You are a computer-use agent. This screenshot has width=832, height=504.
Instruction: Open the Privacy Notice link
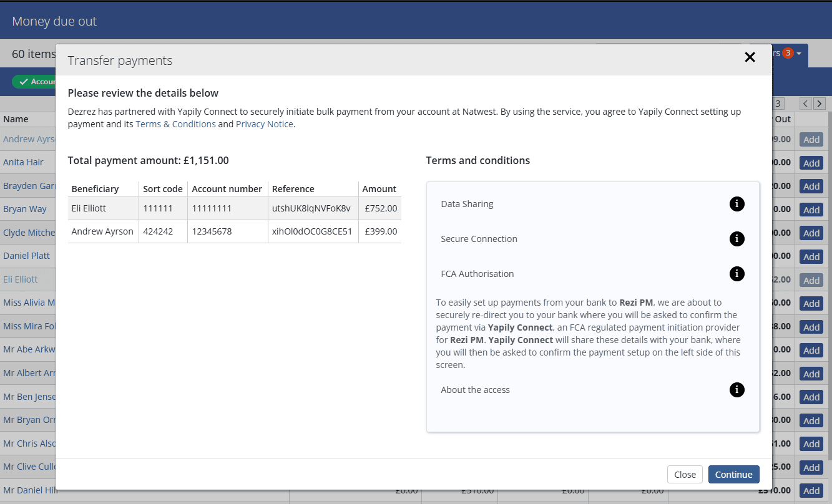[265, 124]
